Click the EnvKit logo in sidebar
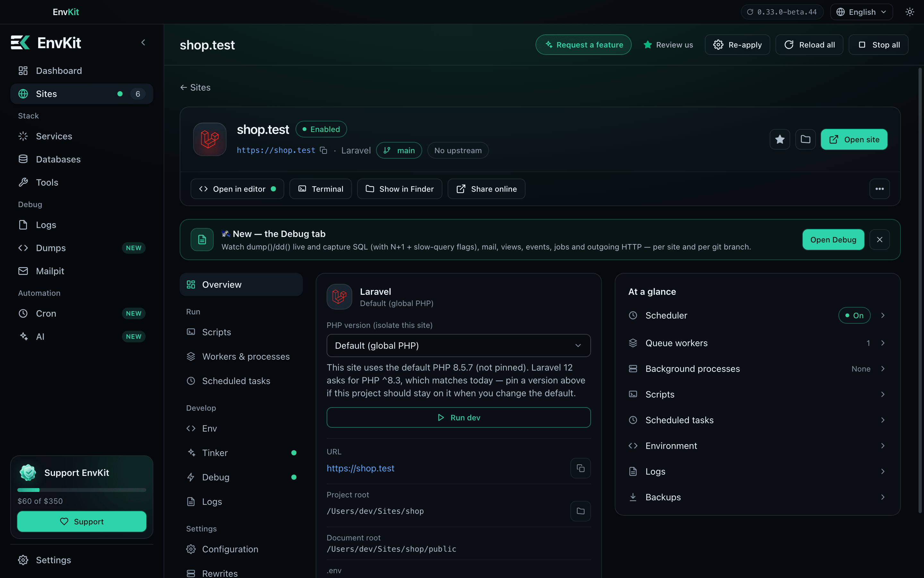This screenshot has width=924, height=578. (x=46, y=42)
